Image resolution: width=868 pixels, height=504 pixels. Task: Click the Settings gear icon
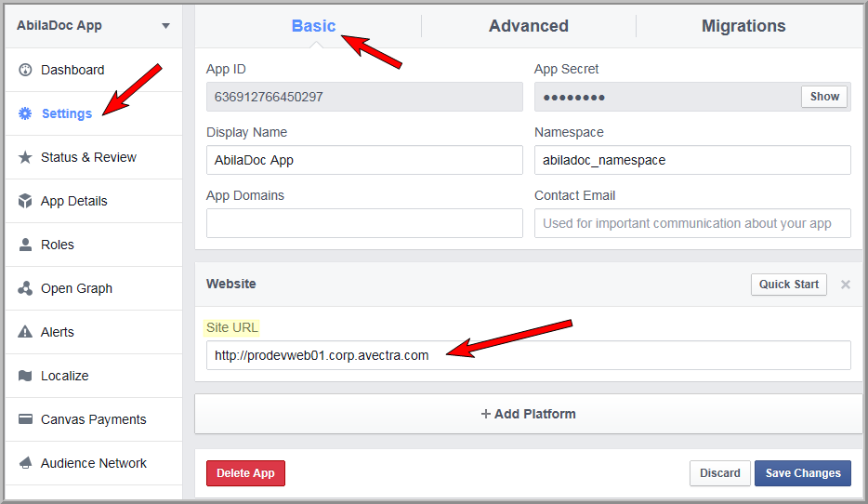[25, 113]
